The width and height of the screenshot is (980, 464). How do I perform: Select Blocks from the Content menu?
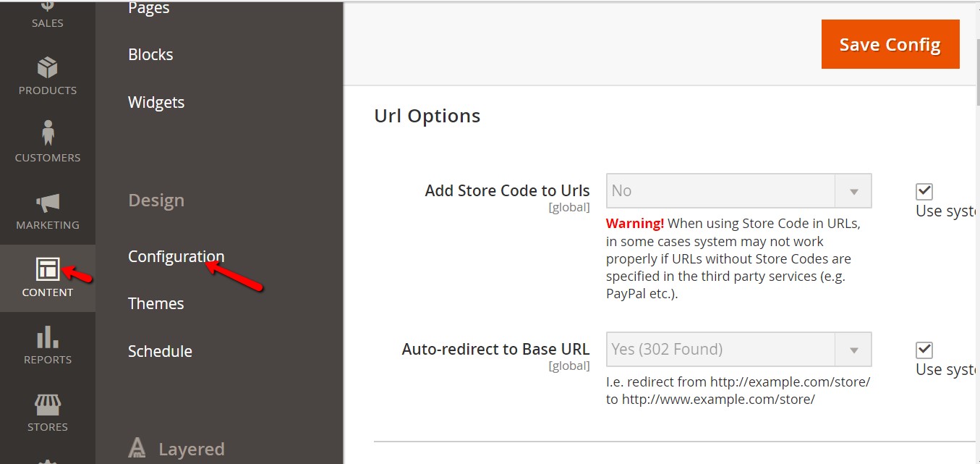tap(150, 55)
